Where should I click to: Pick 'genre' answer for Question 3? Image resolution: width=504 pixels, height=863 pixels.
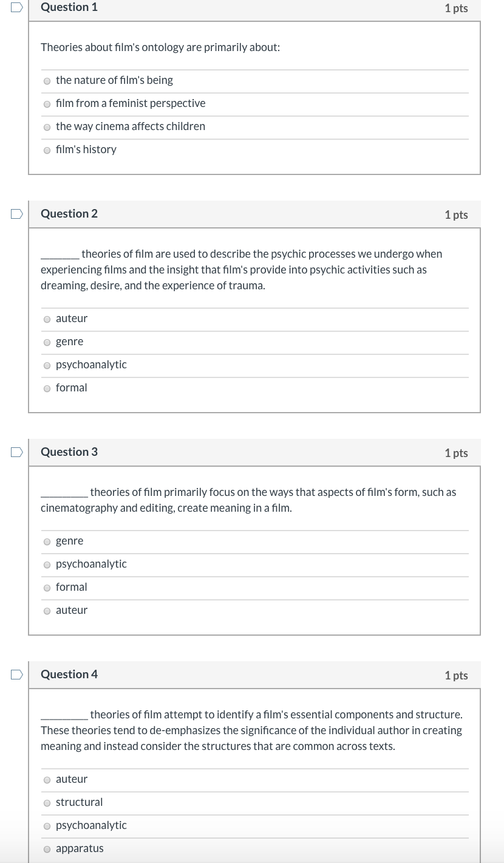[x=47, y=542]
